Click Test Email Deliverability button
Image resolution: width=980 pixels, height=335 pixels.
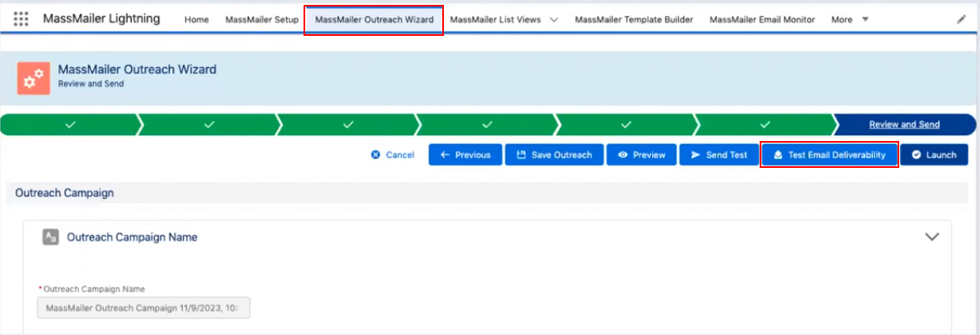(829, 155)
